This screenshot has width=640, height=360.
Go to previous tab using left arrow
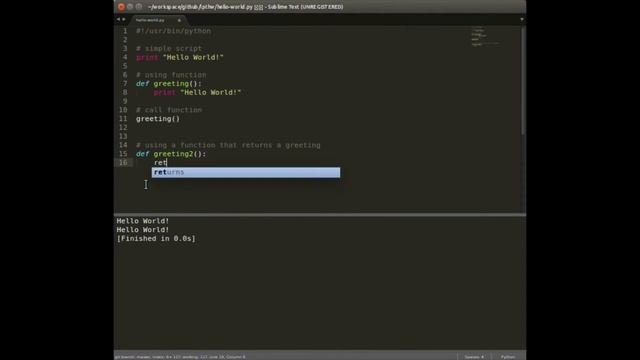tap(118, 19)
